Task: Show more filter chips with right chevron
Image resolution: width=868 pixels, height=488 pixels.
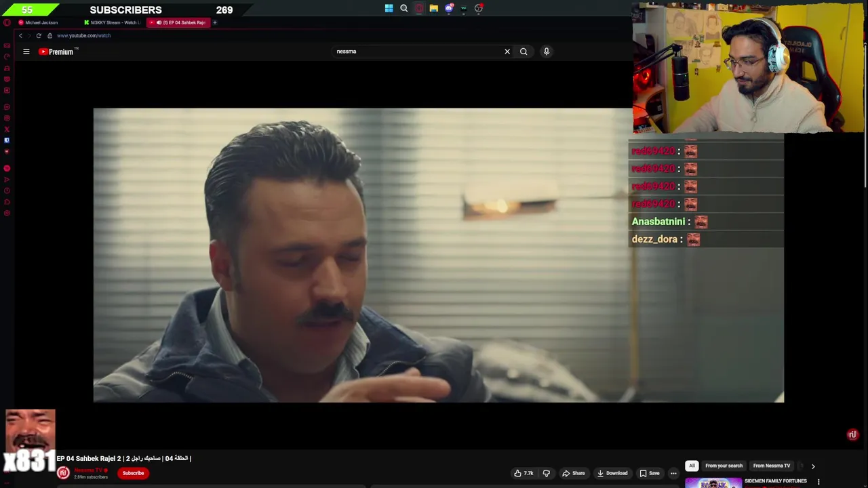Action: pos(813,466)
